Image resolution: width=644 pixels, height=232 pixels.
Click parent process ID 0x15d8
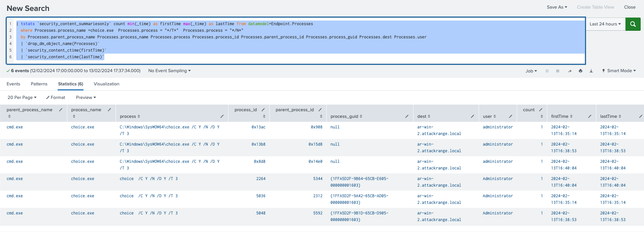(315, 144)
